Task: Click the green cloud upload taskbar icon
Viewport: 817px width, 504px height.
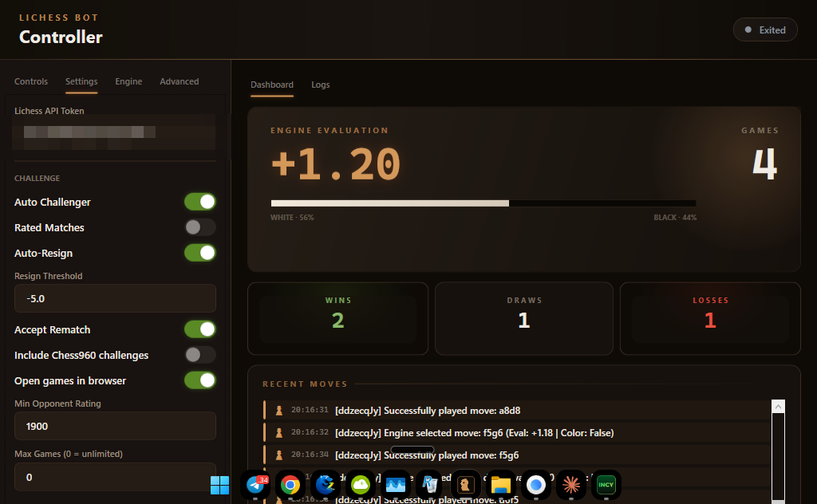Action: point(360,485)
